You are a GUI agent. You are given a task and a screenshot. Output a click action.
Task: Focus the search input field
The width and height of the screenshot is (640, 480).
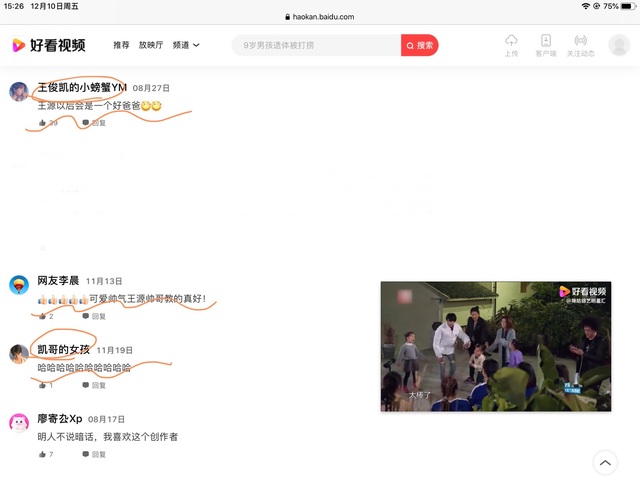(x=316, y=45)
